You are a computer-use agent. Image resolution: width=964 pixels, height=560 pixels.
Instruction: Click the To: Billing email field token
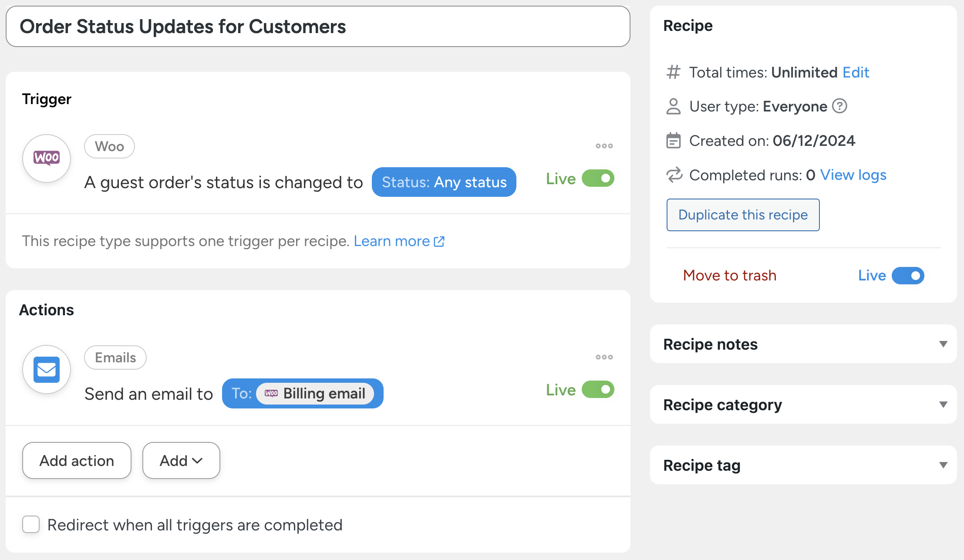tap(303, 394)
